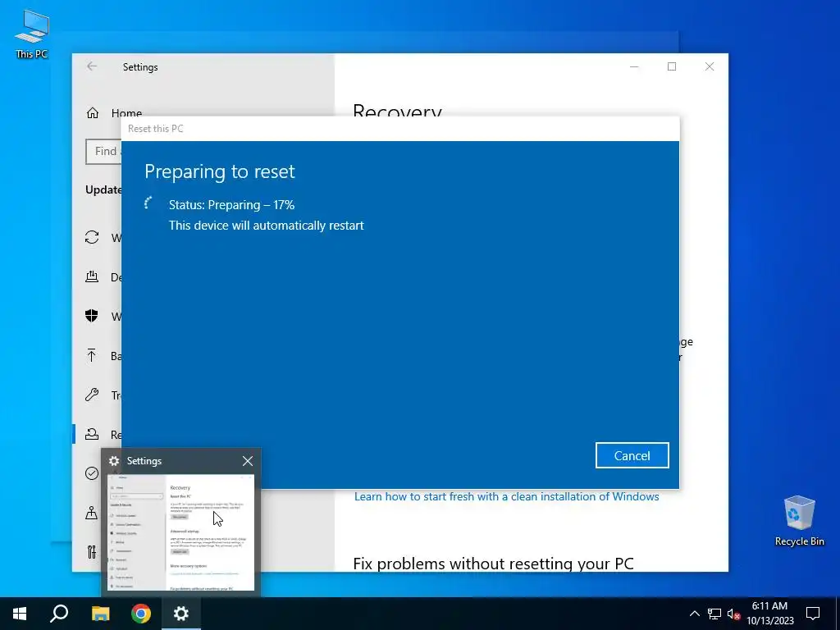Maximize the Settings window
840x630 pixels.
click(x=672, y=66)
